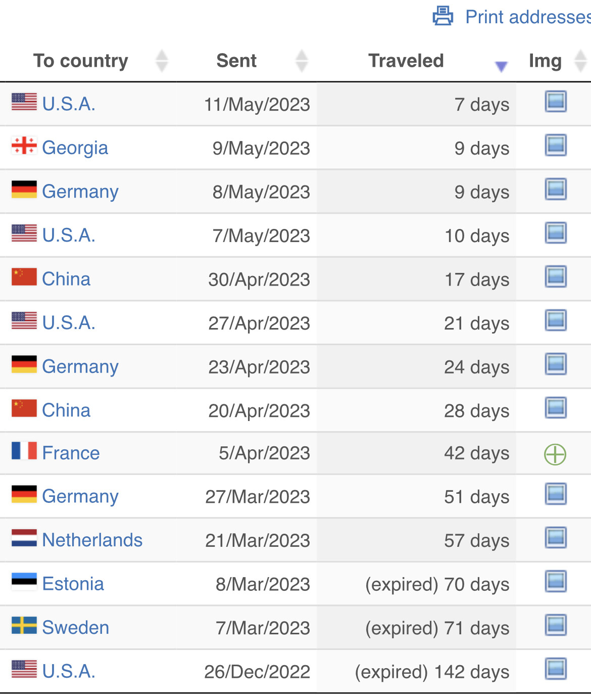Image resolution: width=591 pixels, height=700 pixels.
Task: Sort by Img column arrows
Action: pos(581,61)
